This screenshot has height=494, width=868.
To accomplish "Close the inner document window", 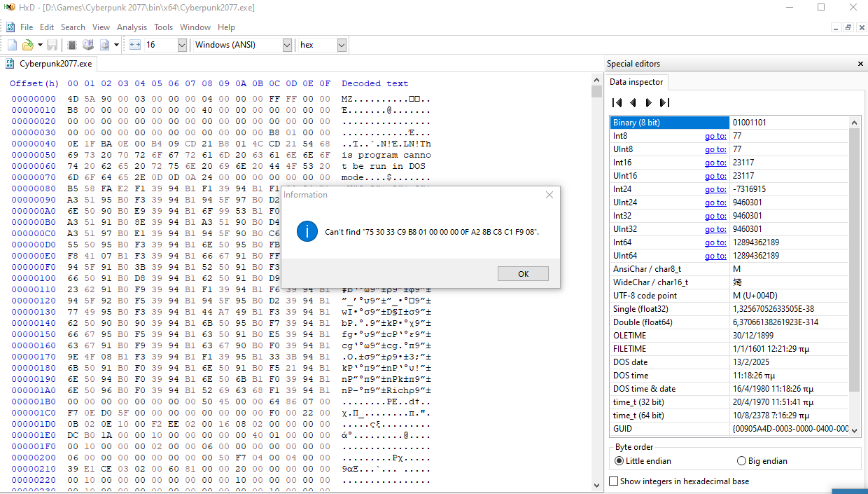I will 860,27.
